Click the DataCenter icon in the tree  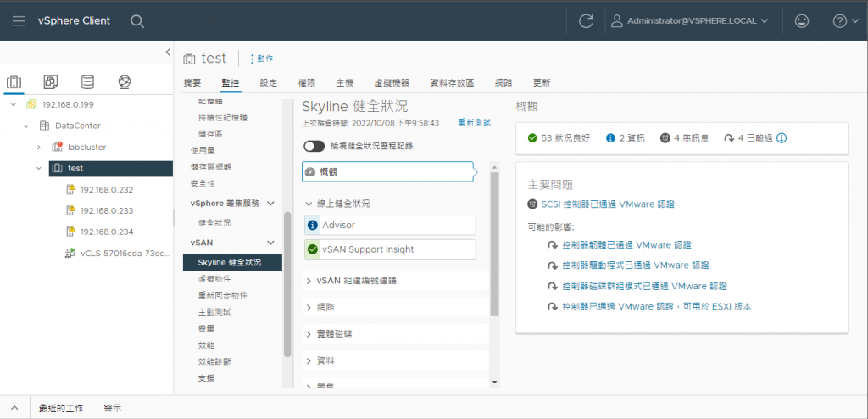[44, 126]
